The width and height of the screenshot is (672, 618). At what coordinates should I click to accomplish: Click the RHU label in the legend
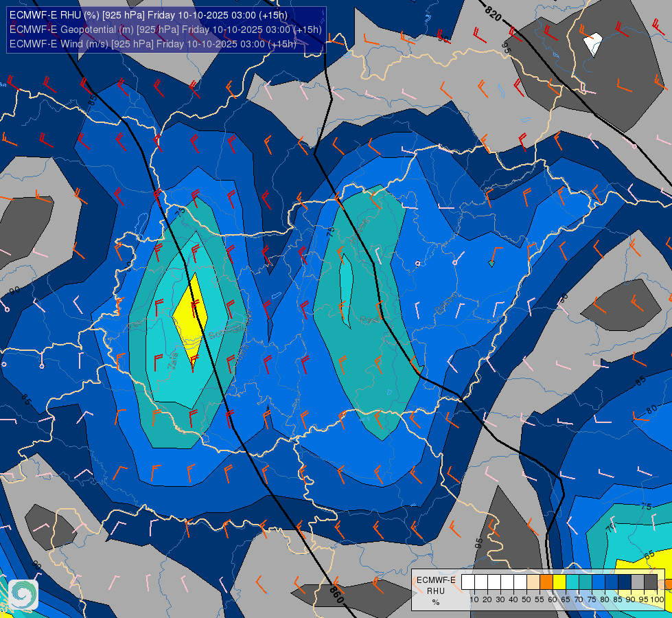436,591
